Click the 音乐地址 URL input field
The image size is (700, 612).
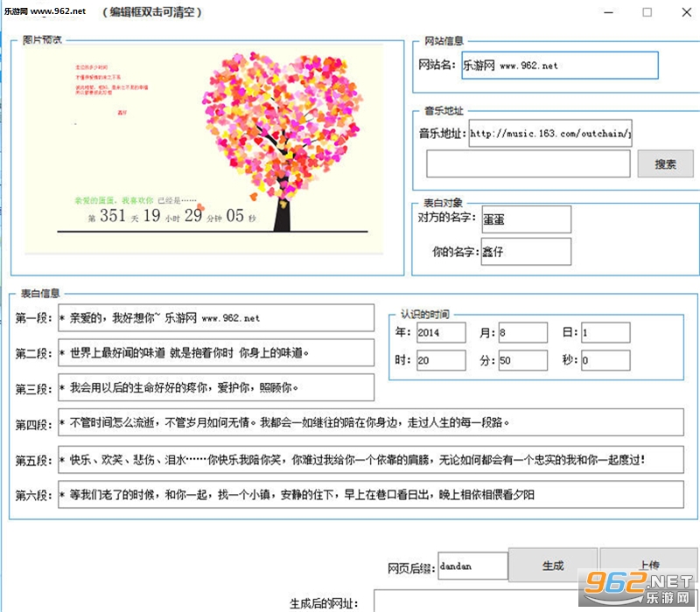click(x=550, y=133)
